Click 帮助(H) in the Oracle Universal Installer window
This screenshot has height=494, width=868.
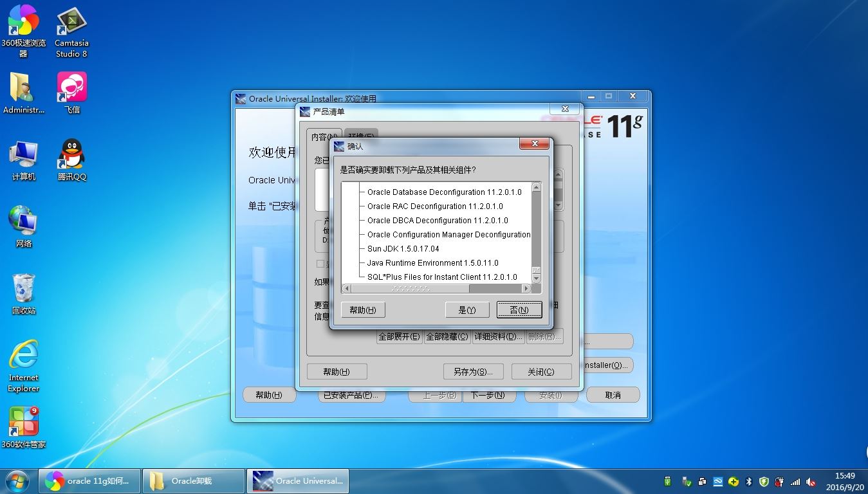(269, 395)
